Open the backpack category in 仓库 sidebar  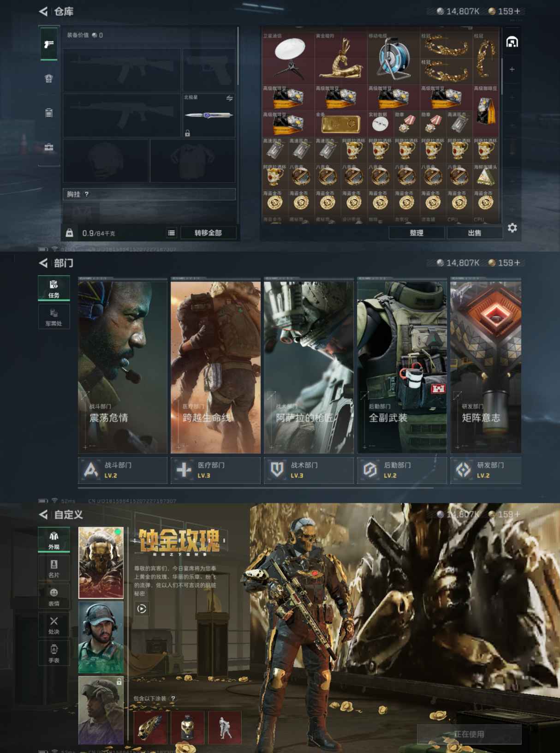[x=49, y=113]
